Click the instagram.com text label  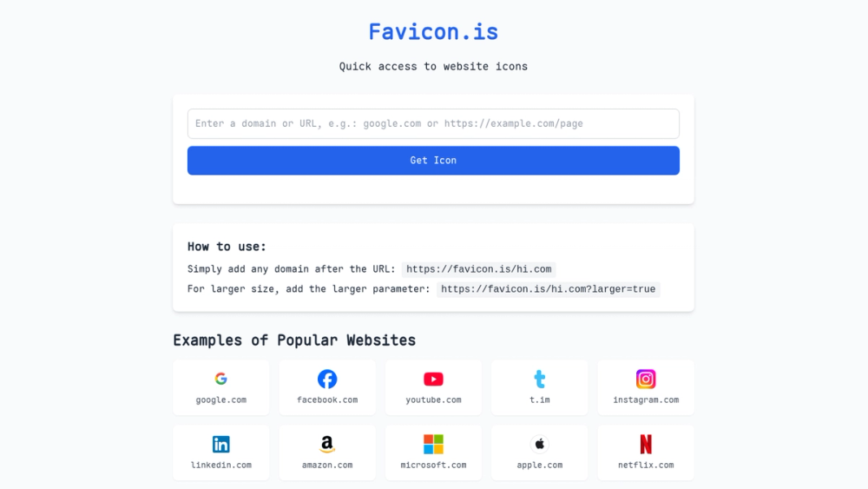(x=646, y=400)
